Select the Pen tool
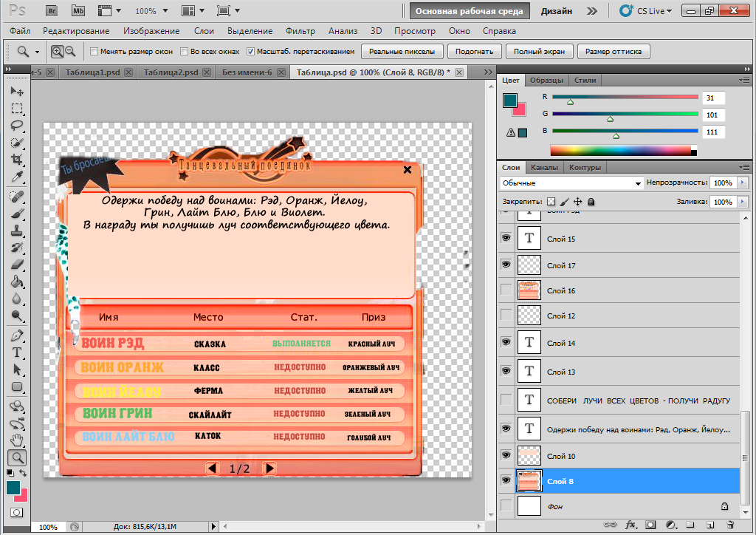This screenshot has width=756, height=535. point(17,335)
